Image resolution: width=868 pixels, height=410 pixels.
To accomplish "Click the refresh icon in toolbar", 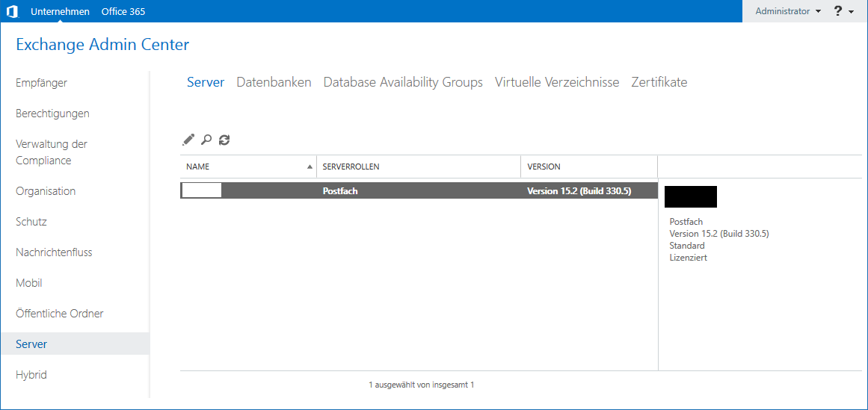I will click(224, 140).
